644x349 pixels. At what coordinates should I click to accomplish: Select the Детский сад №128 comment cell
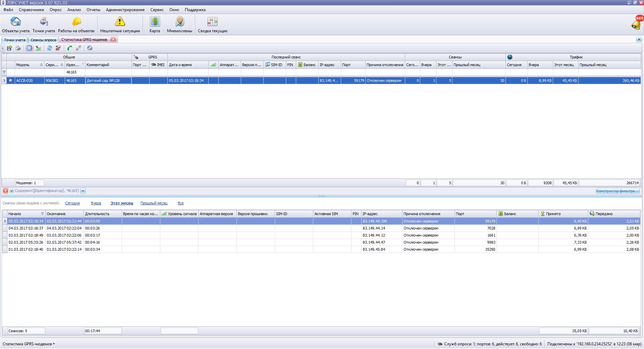pyautogui.click(x=108, y=81)
